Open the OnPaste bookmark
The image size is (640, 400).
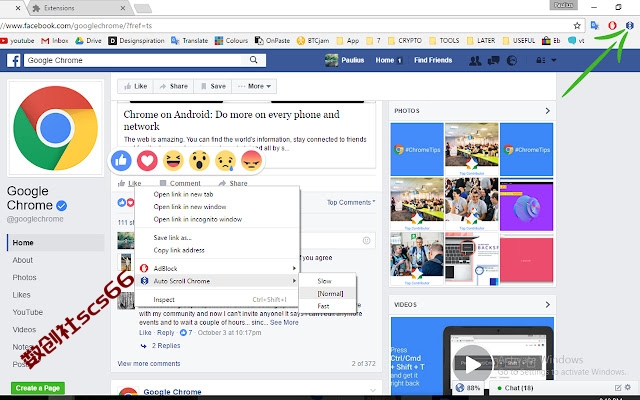click(272, 41)
